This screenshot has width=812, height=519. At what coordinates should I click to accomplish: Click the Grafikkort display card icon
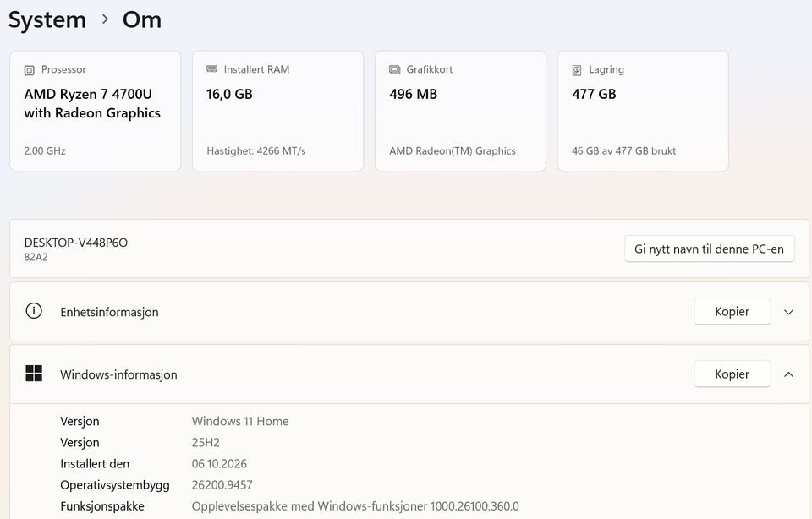coord(395,69)
